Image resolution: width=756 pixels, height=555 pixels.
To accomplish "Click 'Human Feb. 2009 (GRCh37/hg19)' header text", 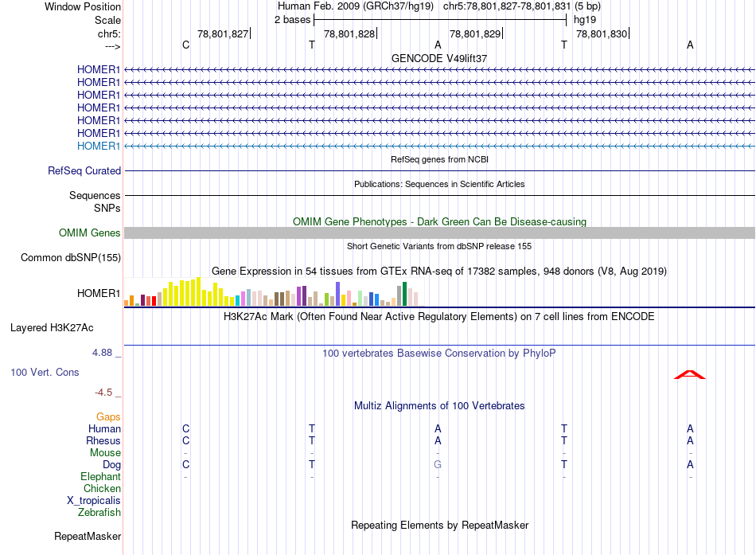I will 356,6.
